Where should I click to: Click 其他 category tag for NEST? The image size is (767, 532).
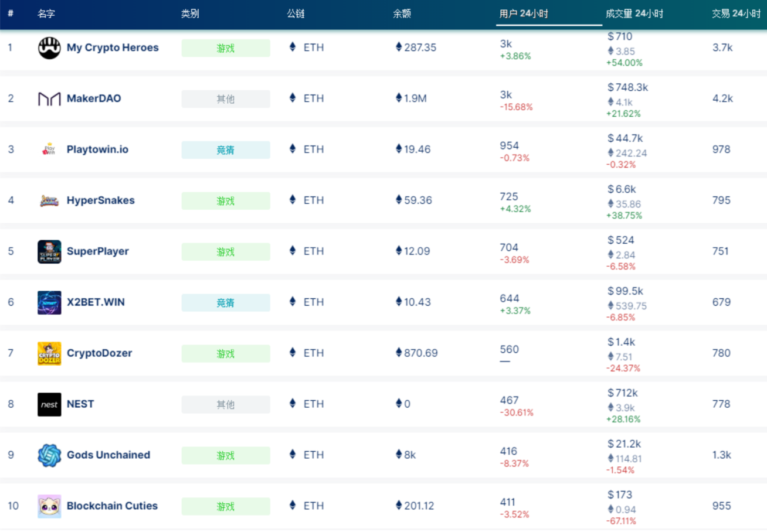pyautogui.click(x=226, y=405)
